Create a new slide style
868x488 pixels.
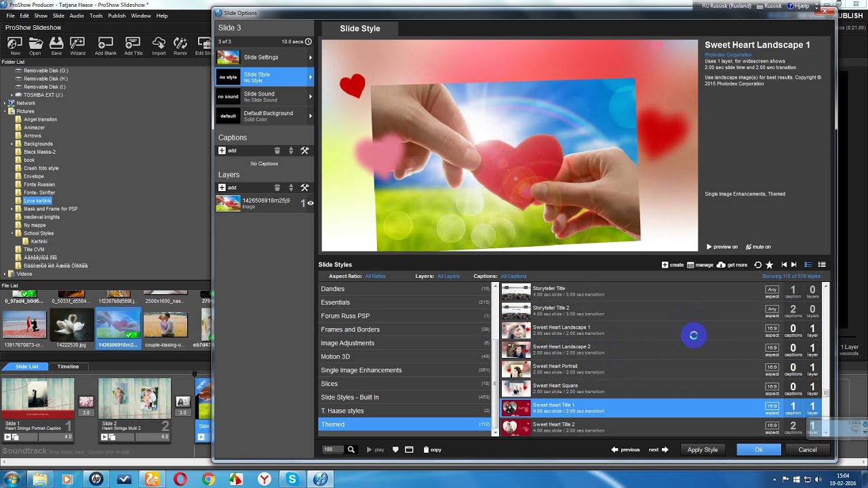[673, 265]
